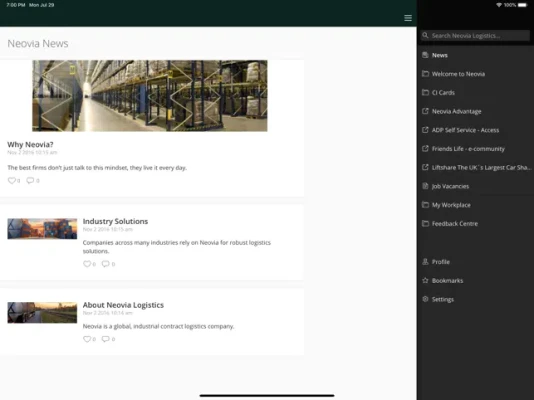
Task: Click the CI Cards folder icon
Action: click(425, 92)
